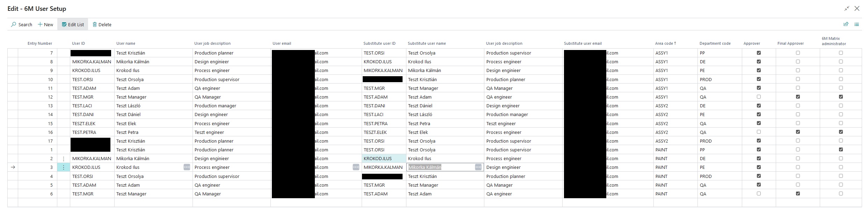Open row options for entry number 3
Screen dimensions: 868x208
pos(64,167)
